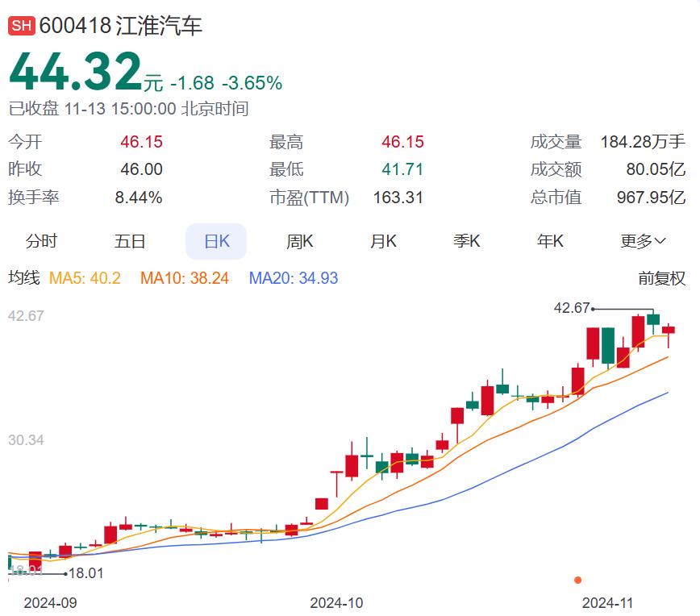Open the 前复权 adjustment selector
The image size is (700, 616).
click(x=661, y=278)
